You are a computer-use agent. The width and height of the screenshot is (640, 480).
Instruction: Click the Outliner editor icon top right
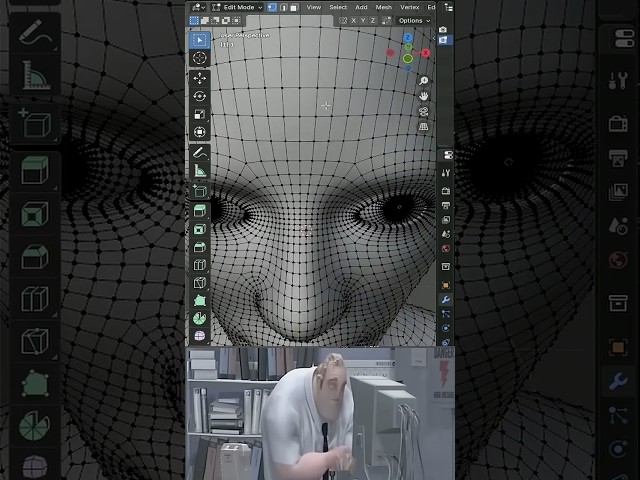[448, 7]
